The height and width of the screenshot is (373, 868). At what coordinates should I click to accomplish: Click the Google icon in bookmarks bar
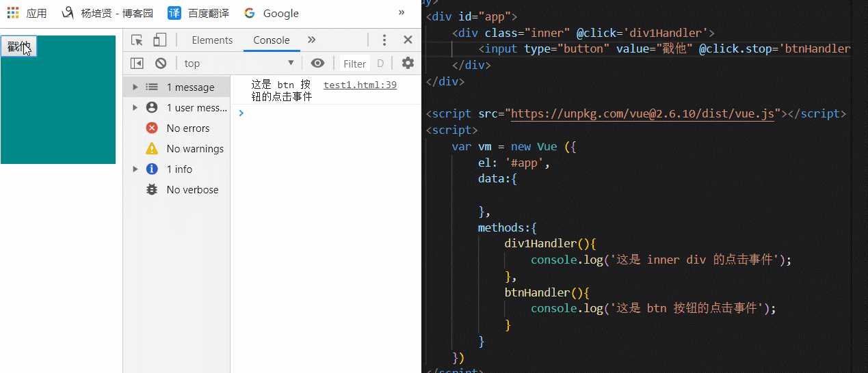coord(249,13)
